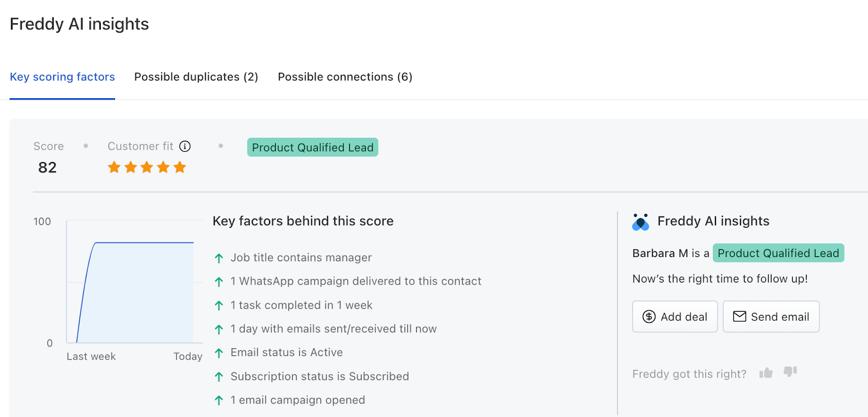This screenshot has width=868, height=417.
Task: Switch to Possible connections (6) tab
Action: pos(345,77)
